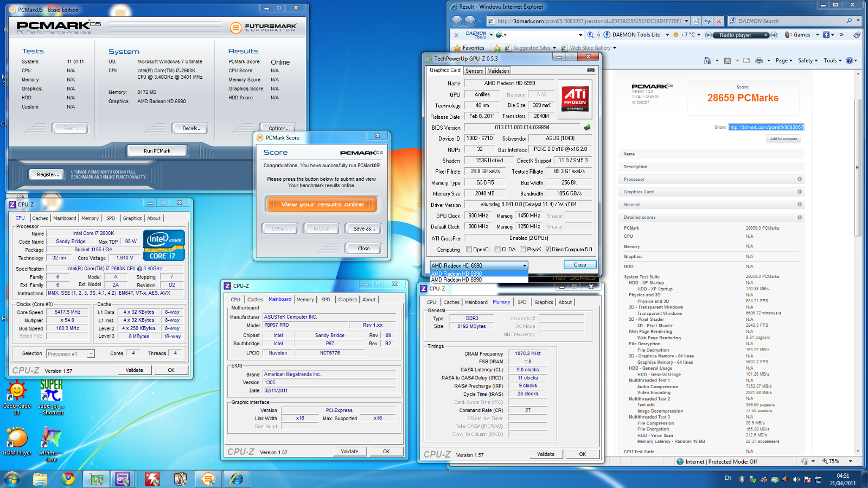This screenshot has height=488, width=868.
Task: Open the IE Safety menu dropdown
Action: (x=808, y=60)
